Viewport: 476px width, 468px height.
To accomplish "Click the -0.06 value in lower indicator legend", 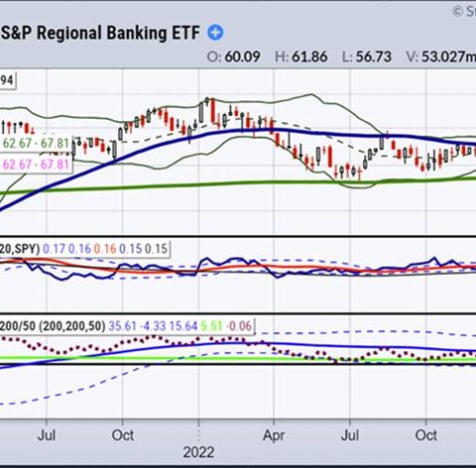I will [239, 326].
